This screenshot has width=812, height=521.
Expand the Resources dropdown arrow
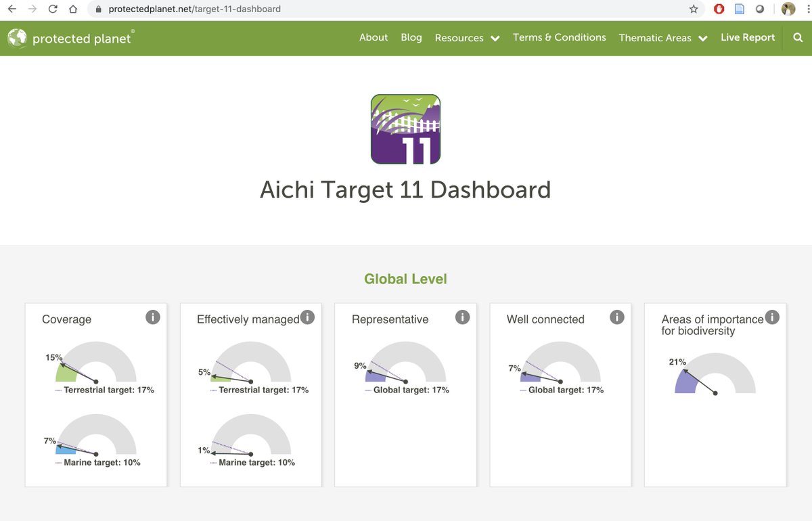(495, 39)
